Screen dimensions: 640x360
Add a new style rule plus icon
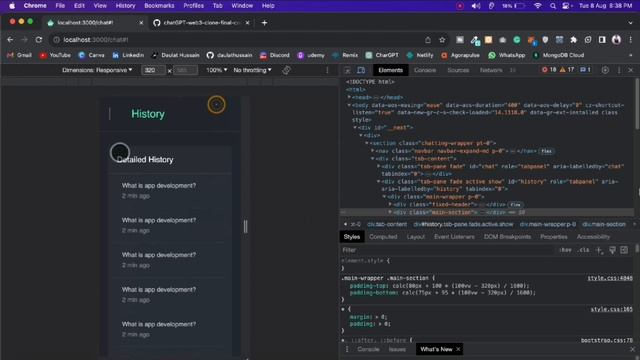pyautogui.click(x=599, y=250)
